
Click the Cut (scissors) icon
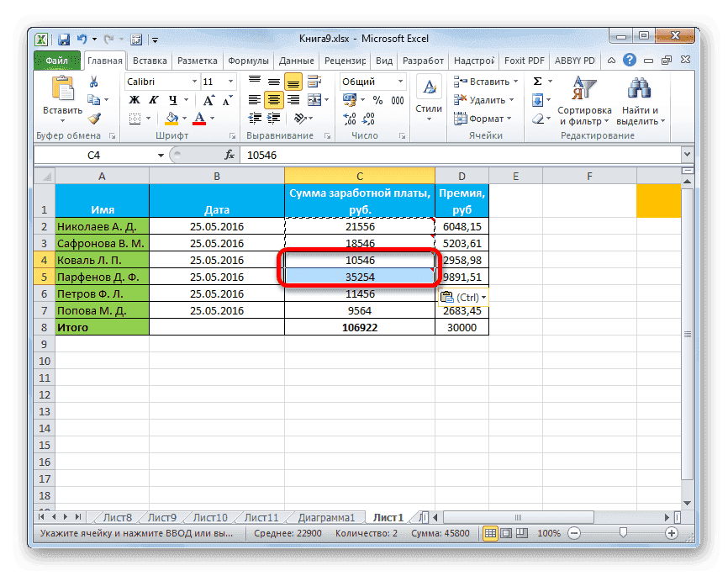click(93, 82)
